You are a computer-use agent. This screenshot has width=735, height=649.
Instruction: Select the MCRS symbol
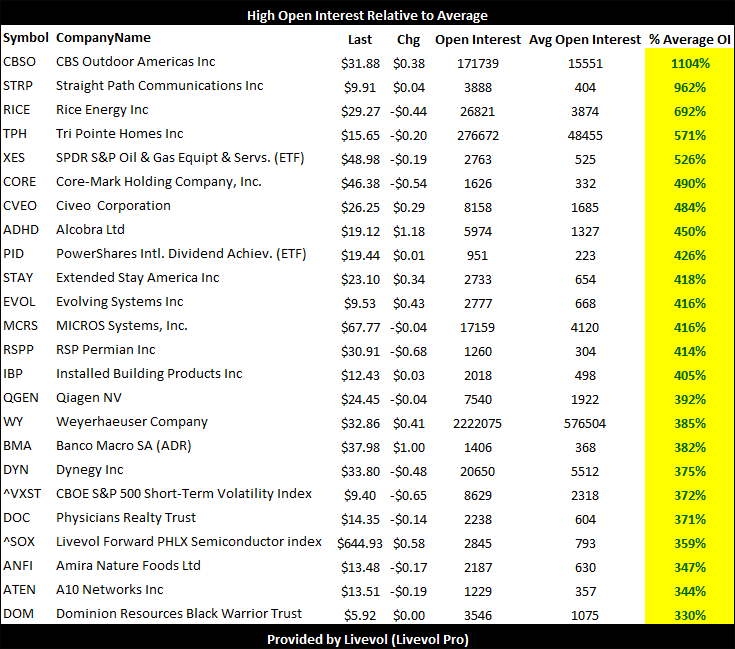point(20,326)
